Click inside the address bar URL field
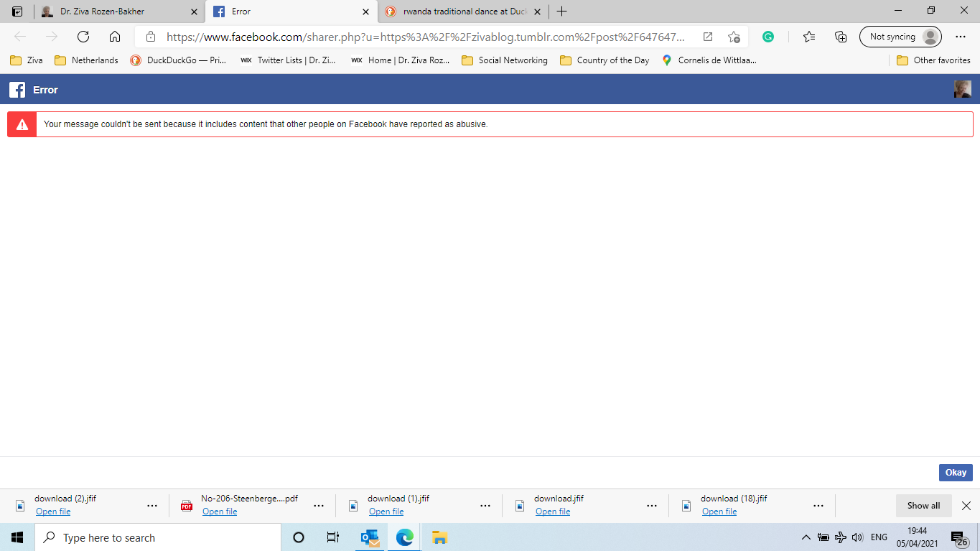Screen dimensions: 980x551 (x=424, y=36)
